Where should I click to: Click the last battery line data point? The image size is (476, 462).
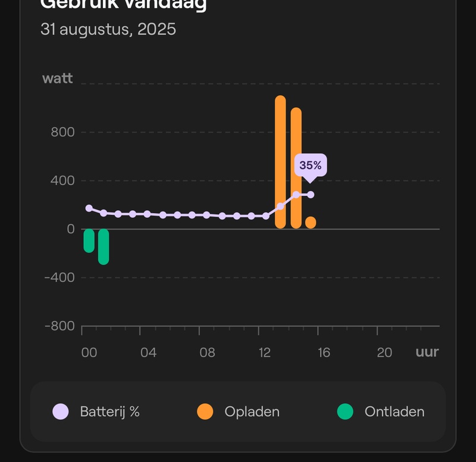[x=311, y=195]
